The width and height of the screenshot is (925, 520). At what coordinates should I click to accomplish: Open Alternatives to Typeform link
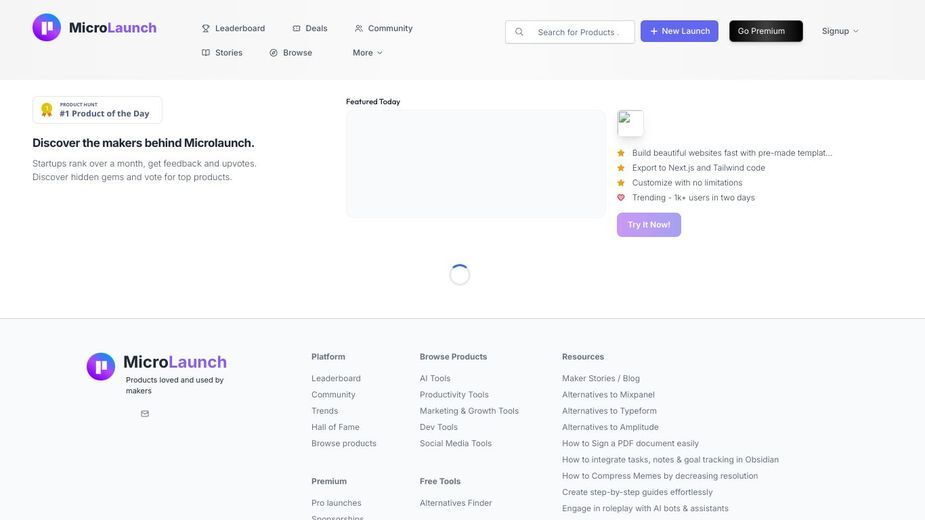click(609, 411)
